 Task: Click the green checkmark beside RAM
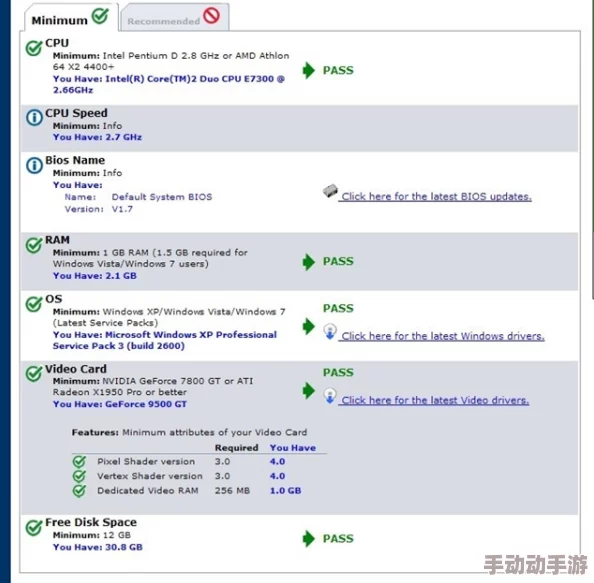[34, 245]
